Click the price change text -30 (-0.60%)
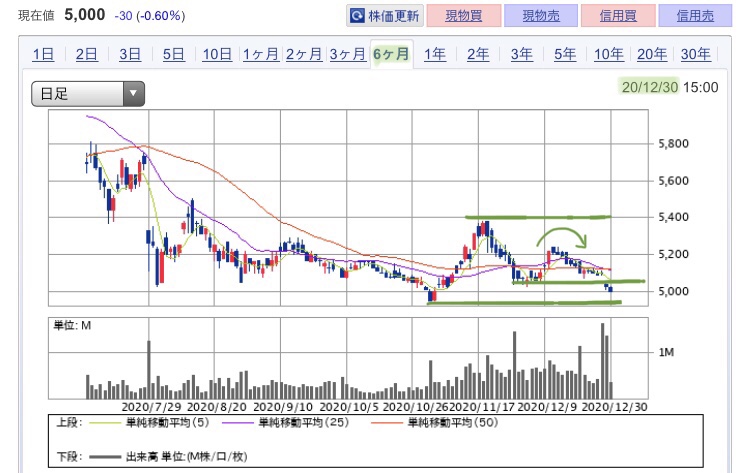740x473 pixels. pos(150,16)
